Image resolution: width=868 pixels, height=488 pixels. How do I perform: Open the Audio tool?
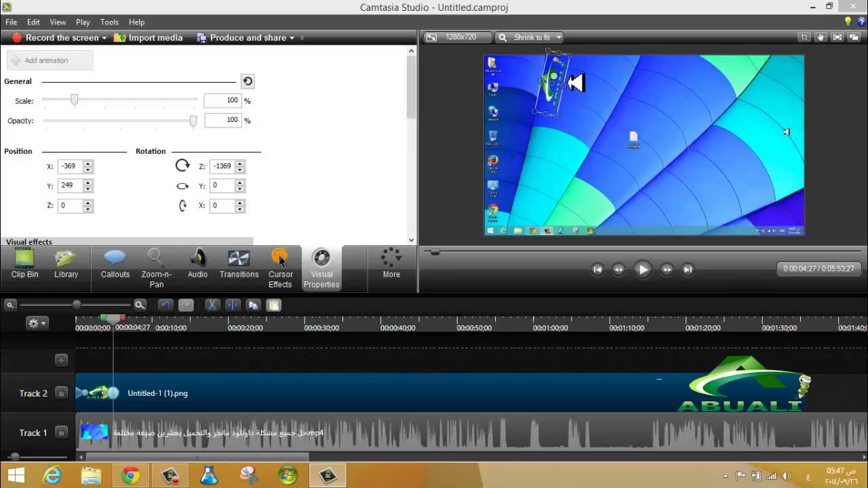pos(198,264)
